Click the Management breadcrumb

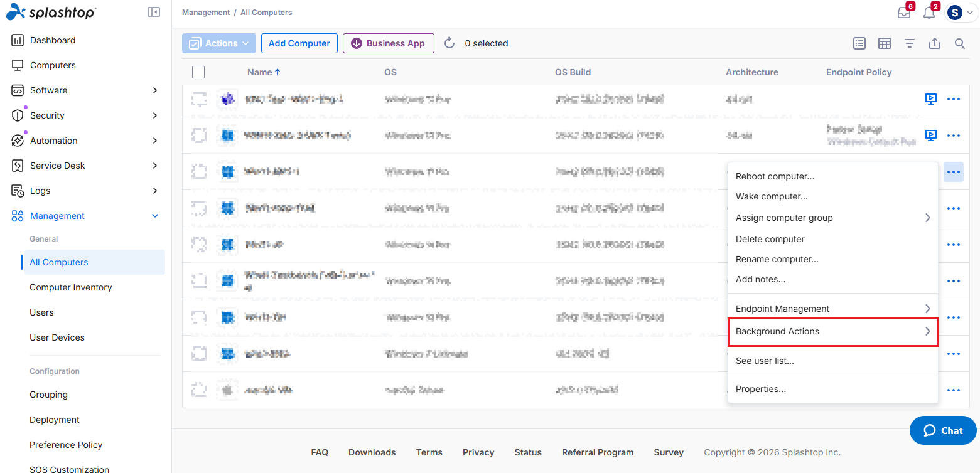pyautogui.click(x=206, y=13)
